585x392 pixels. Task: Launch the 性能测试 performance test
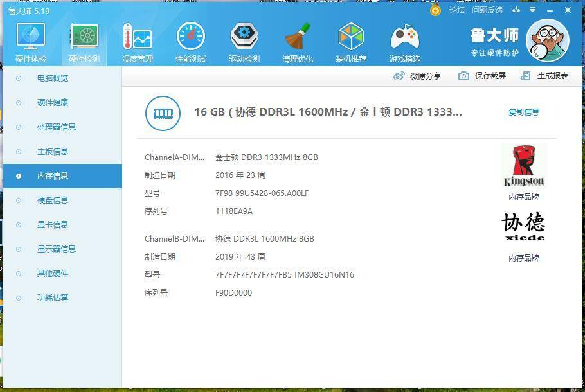tap(191, 42)
